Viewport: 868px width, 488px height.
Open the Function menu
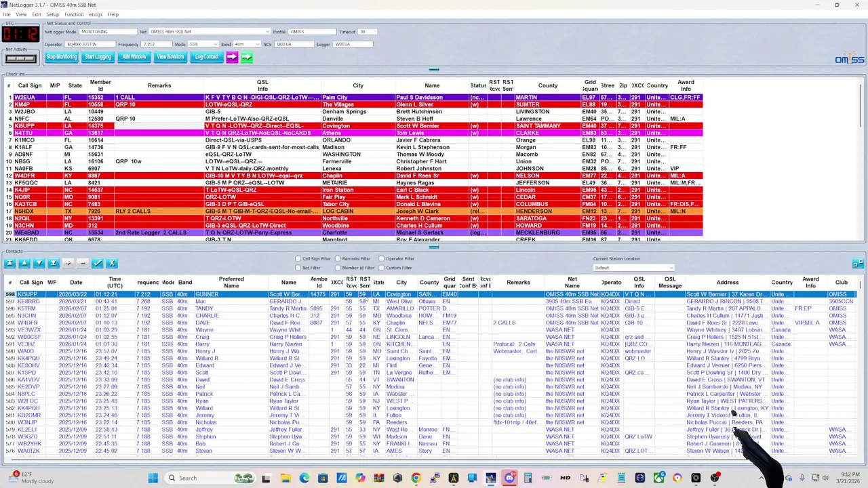tap(74, 14)
